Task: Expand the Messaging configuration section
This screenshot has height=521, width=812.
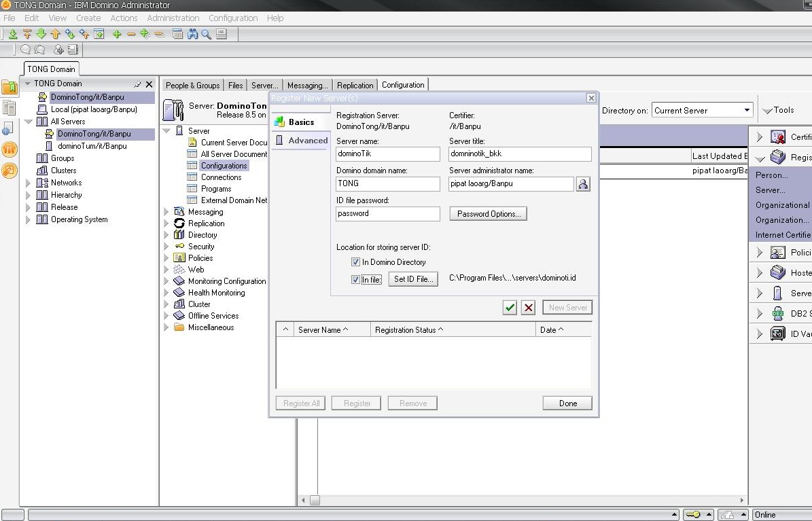Action: (166, 212)
